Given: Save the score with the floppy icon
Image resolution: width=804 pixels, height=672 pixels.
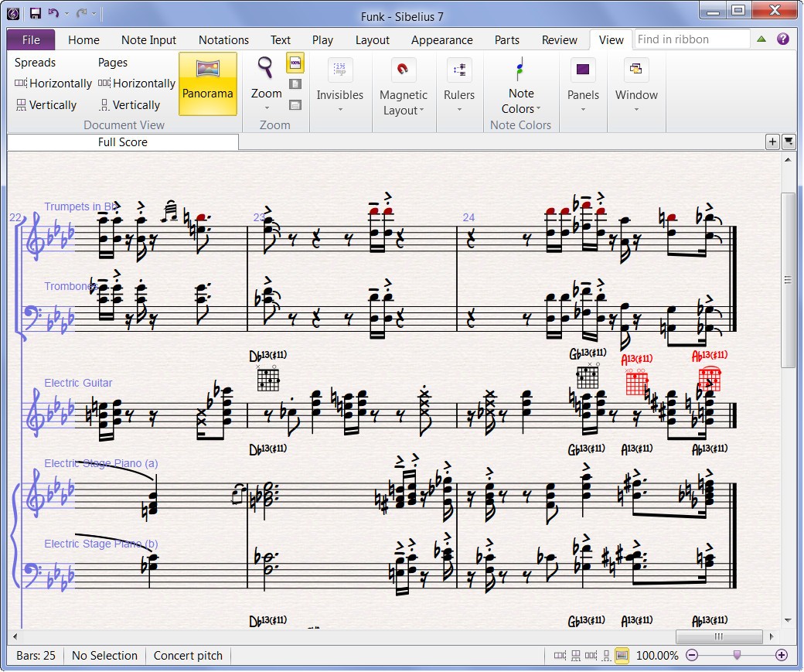Looking at the screenshot, I should pos(35,13).
